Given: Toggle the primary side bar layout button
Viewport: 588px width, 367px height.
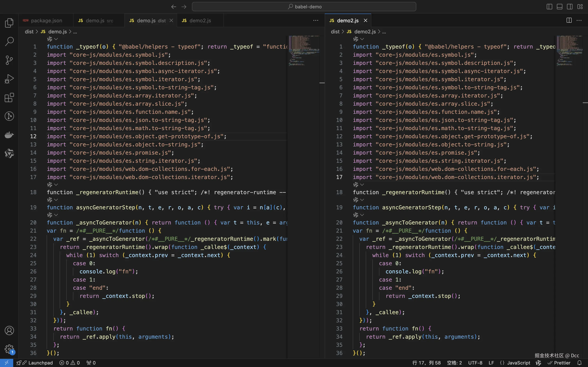Looking at the screenshot, I should [x=549, y=7].
